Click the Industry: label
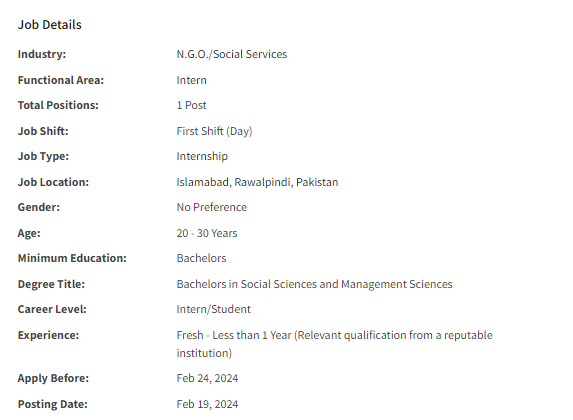Image resolution: width=573 pixels, height=420 pixels. tap(42, 54)
